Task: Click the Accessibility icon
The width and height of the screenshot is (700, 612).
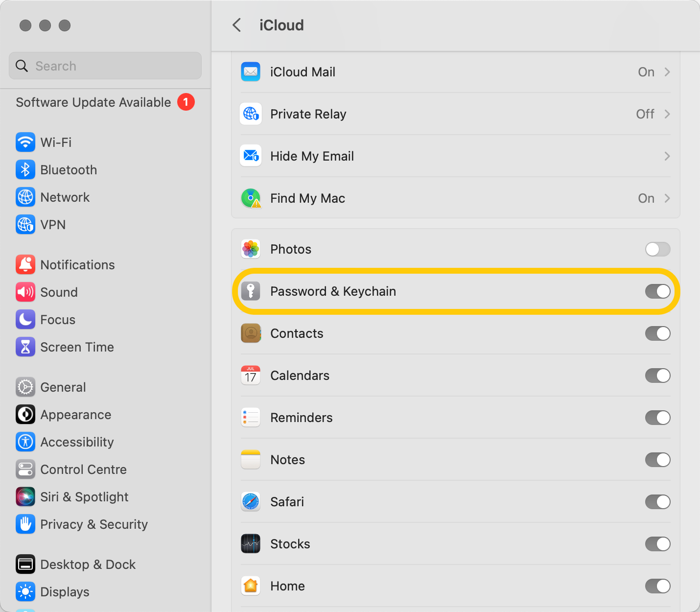Action: (x=25, y=442)
